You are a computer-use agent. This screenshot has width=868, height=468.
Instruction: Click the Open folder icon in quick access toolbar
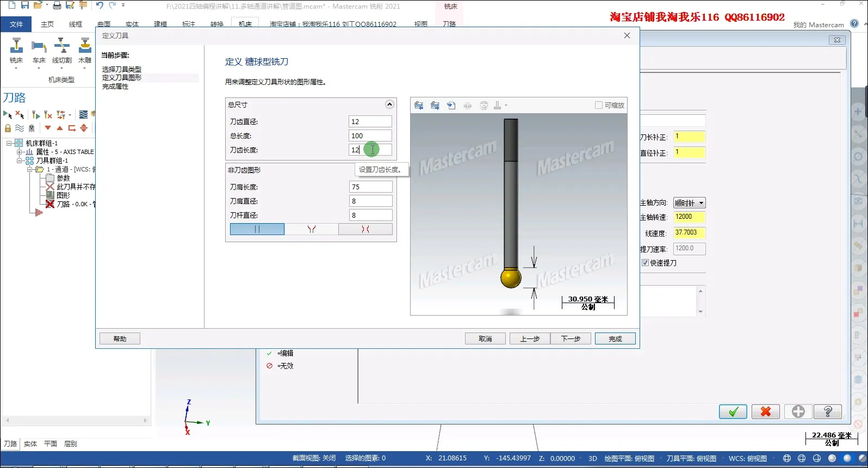point(38,5)
